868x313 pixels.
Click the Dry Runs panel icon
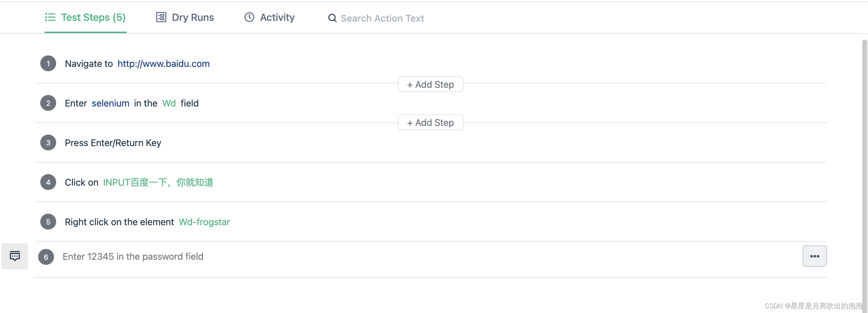pos(161,17)
